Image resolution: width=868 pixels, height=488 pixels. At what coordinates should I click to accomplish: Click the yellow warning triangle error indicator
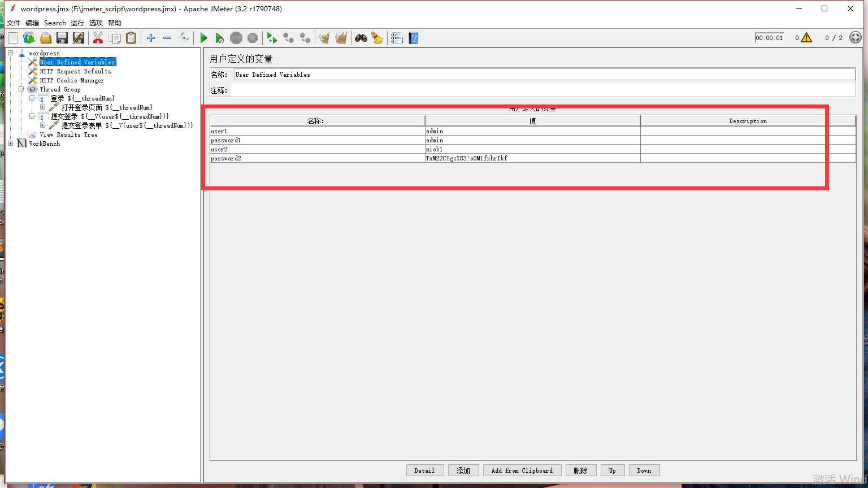(806, 38)
